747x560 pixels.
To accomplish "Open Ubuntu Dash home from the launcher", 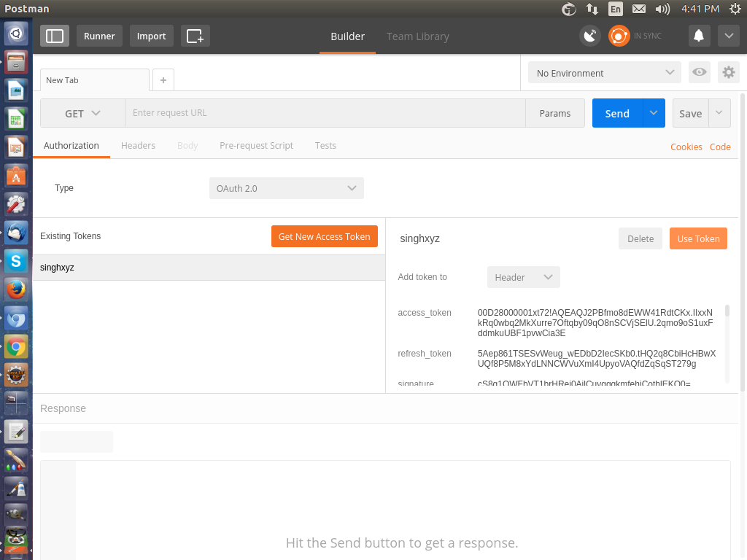I will coord(16,34).
